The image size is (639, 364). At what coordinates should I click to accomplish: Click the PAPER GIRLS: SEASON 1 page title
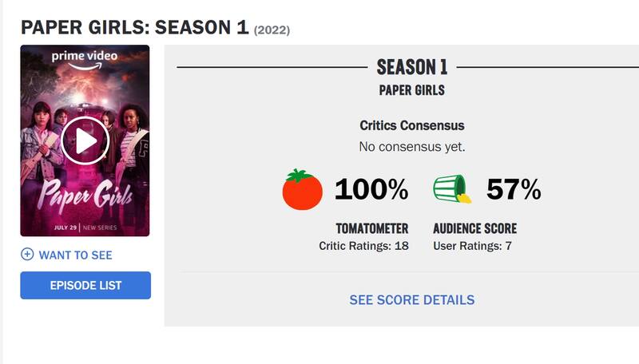click(135, 27)
